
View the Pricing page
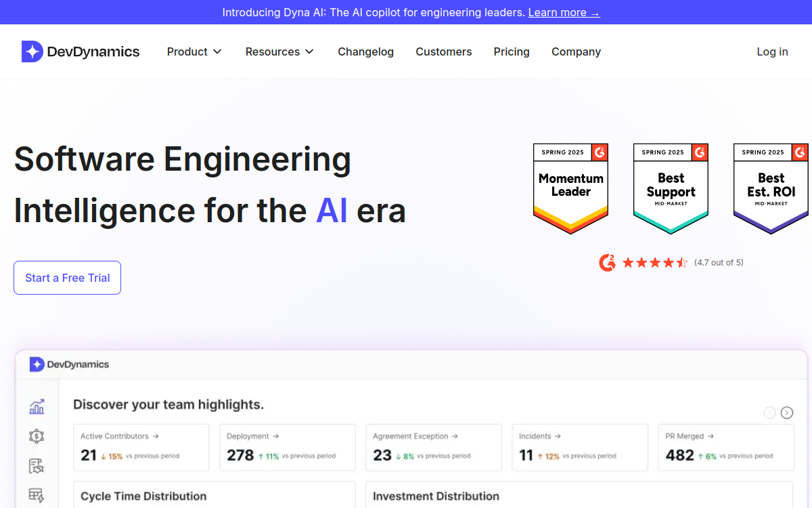click(x=512, y=51)
